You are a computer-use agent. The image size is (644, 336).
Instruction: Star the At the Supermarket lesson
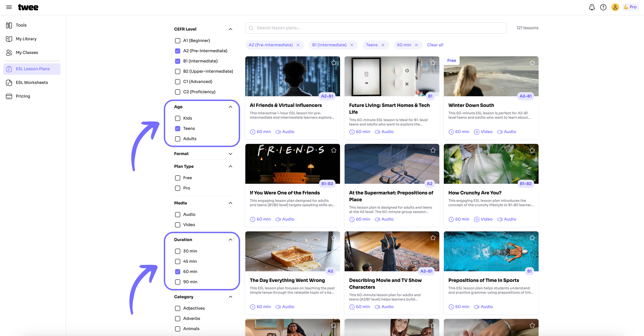pos(433,150)
